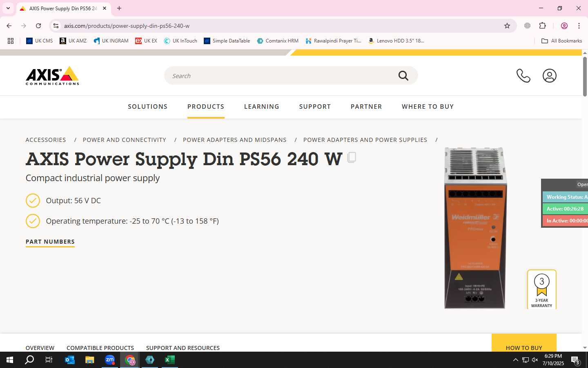Open the user account icon
Image resolution: width=588 pixels, height=368 pixels.
coord(550,76)
